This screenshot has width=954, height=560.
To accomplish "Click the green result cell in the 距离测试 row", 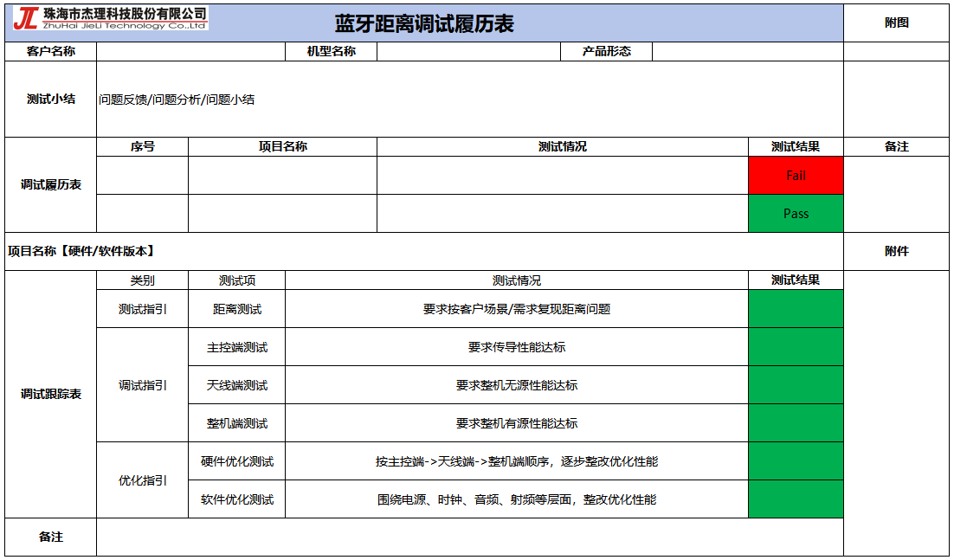I will [x=796, y=309].
